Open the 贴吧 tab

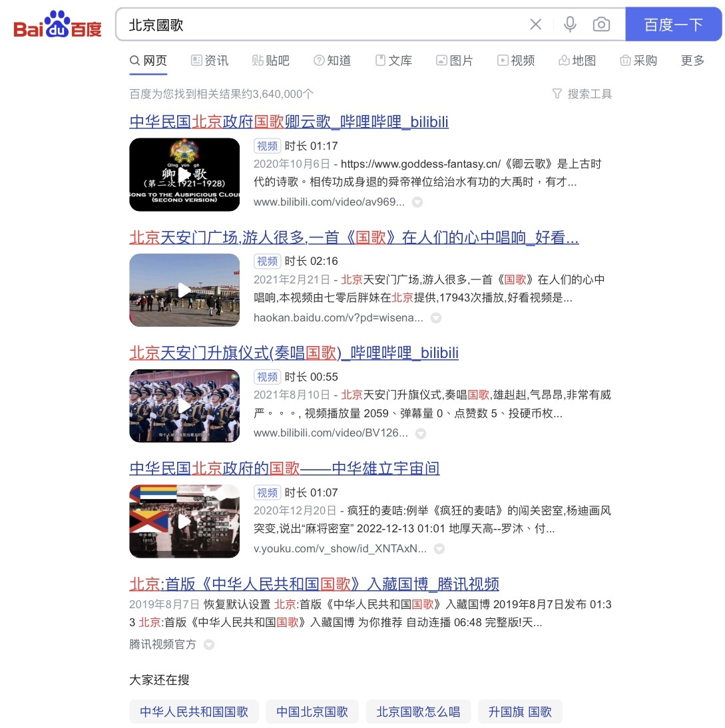(x=271, y=61)
